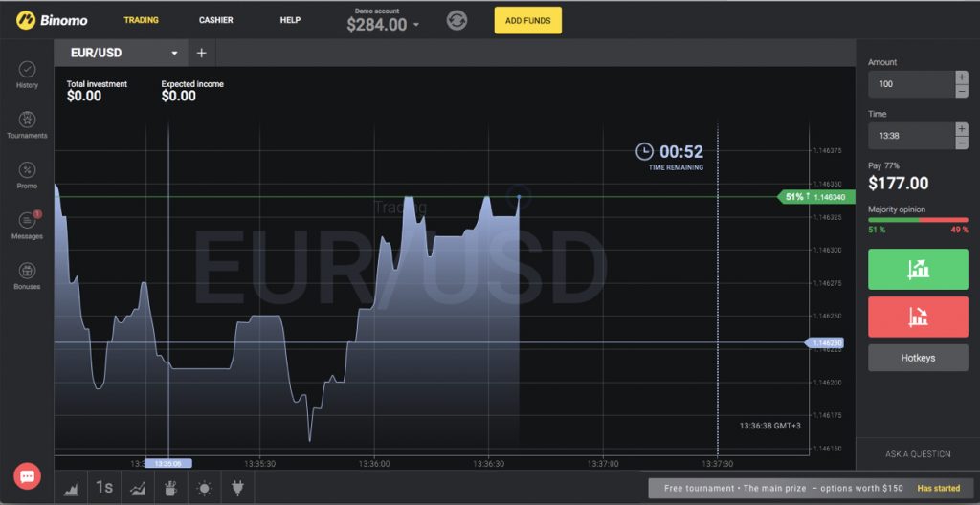
Task: Click ASK A QUESTION link
Action: (918, 454)
